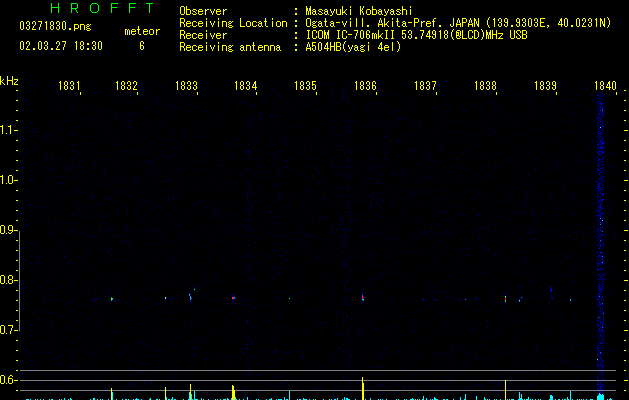629x400 pixels.
Task: Select antenna value A504HB(yagi 4el)
Action: point(353,47)
